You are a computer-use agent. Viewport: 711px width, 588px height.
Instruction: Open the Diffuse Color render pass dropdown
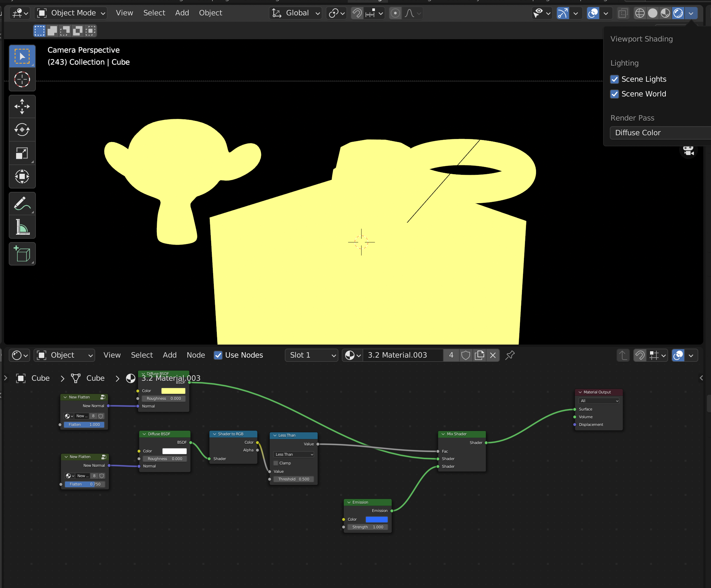click(660, 133)
